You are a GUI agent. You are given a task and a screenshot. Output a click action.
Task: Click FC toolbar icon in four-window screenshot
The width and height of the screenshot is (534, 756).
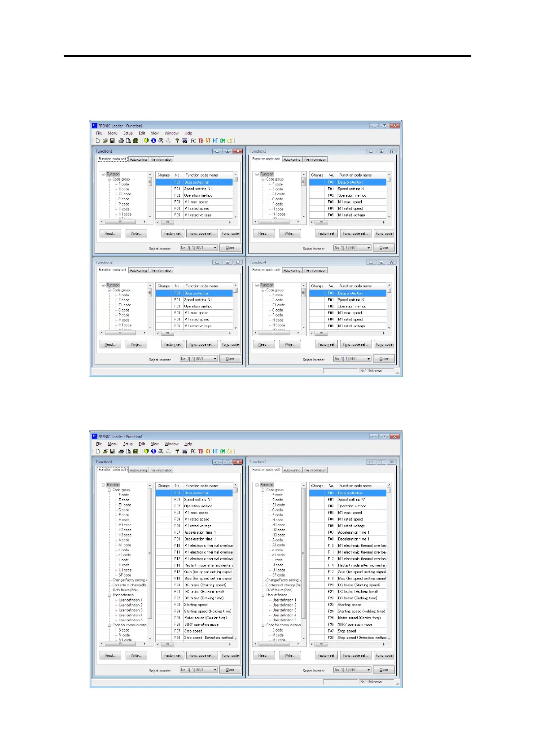pyautogui.click(x=193, y=141)
